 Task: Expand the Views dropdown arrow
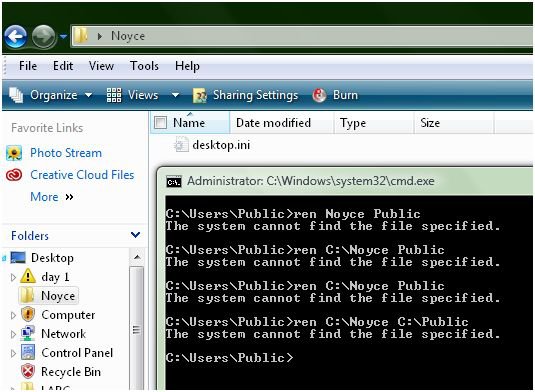(x=175, y=95)
